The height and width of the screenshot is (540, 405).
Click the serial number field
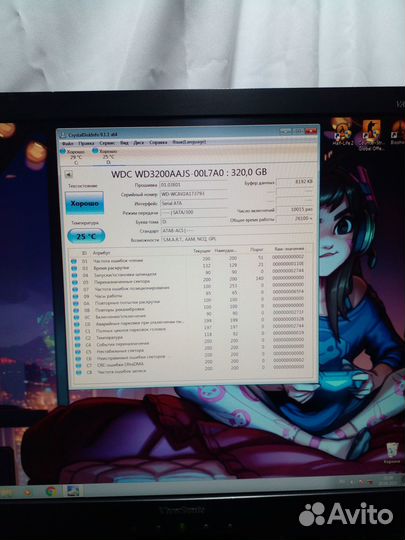click(194, 194)
